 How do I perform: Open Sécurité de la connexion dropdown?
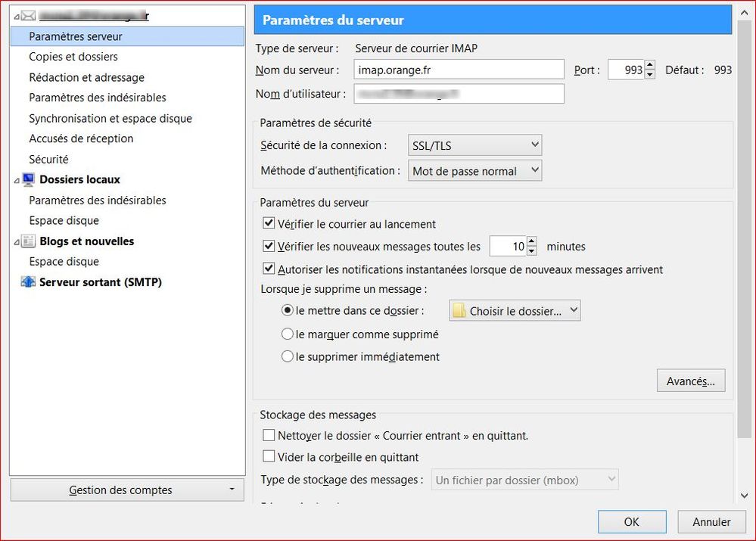pos(474,145)
